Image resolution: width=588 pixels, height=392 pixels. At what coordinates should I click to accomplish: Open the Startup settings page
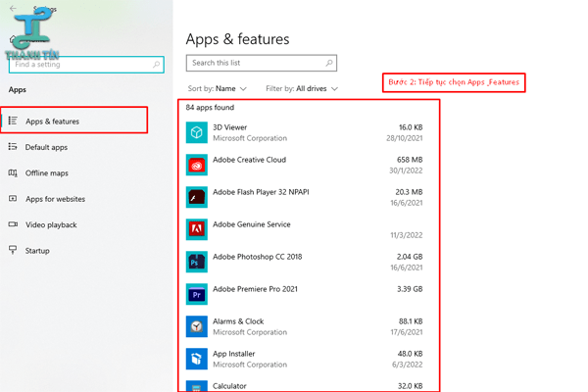(37, 251)
